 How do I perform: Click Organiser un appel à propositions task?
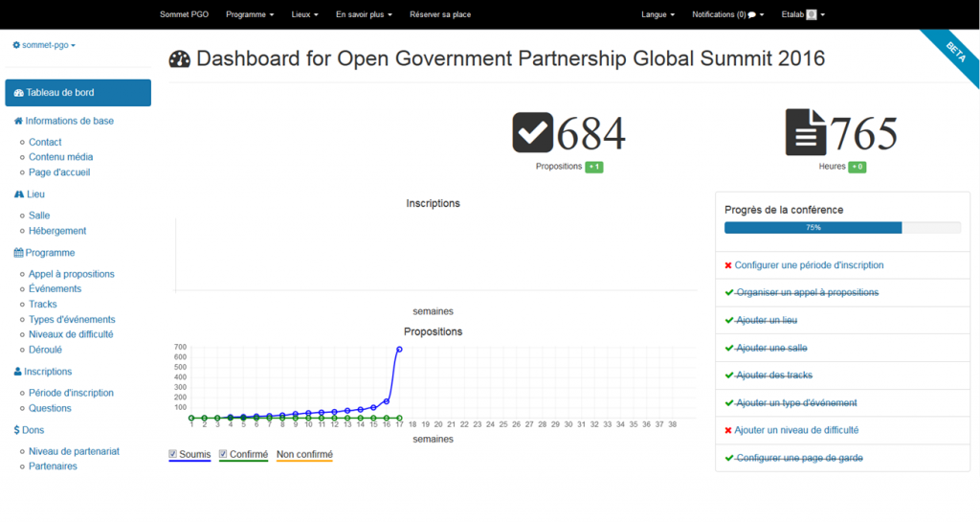pos(807,292)
